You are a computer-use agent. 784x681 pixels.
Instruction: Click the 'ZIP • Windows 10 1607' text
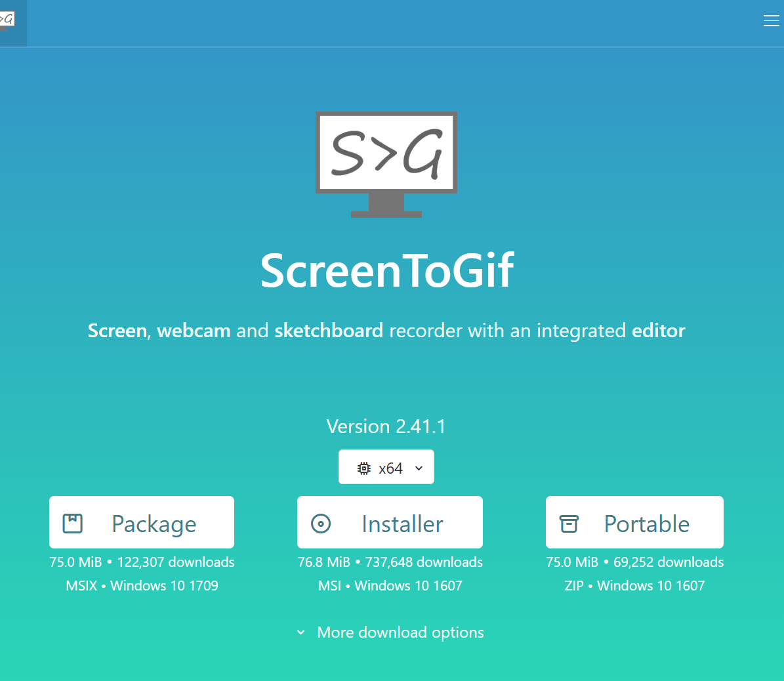[x=634, y=585]
